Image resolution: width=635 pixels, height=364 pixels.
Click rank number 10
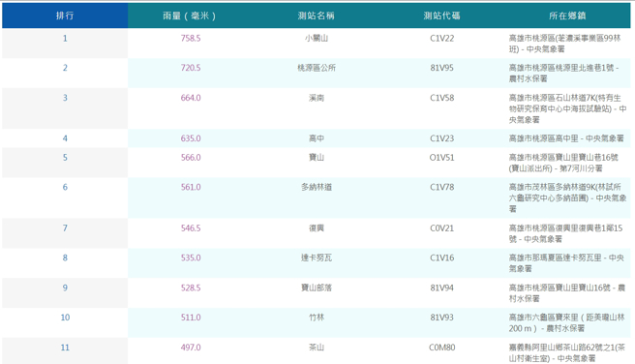tap(65, 317)
